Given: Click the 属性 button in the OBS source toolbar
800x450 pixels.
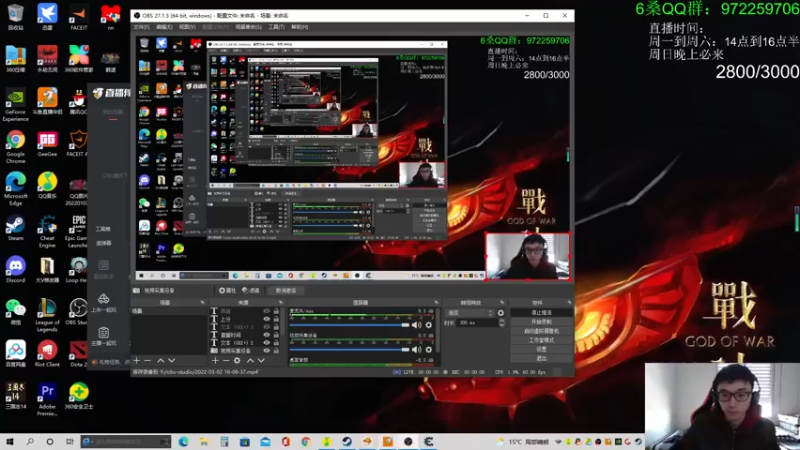Looking at the screenshot, I should (x=227, y=290).
